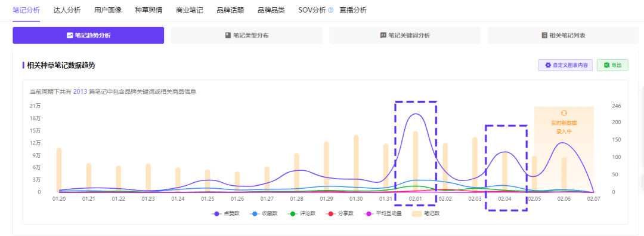Select the 笔记数 bar for 02.03

point(475,165)
